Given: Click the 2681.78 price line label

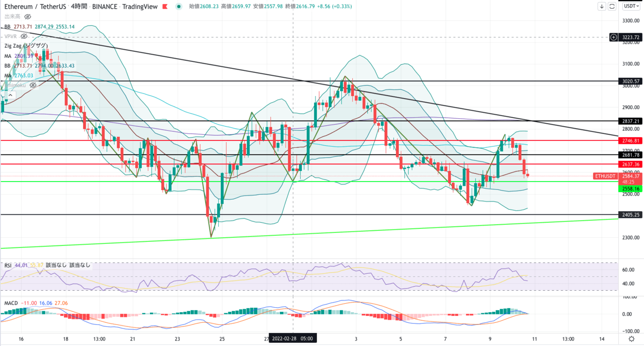Looking at the screenshot, I should coord(631,155).
